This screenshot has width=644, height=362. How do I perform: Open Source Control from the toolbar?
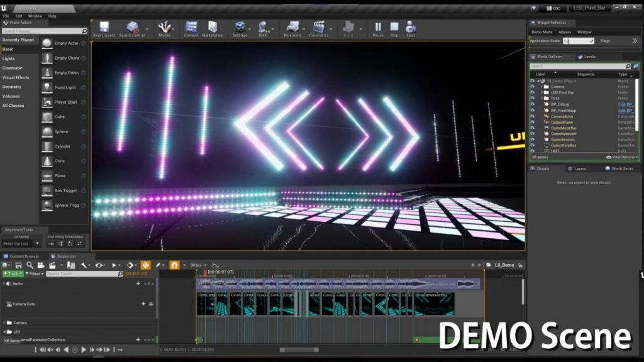coord(132,28)
